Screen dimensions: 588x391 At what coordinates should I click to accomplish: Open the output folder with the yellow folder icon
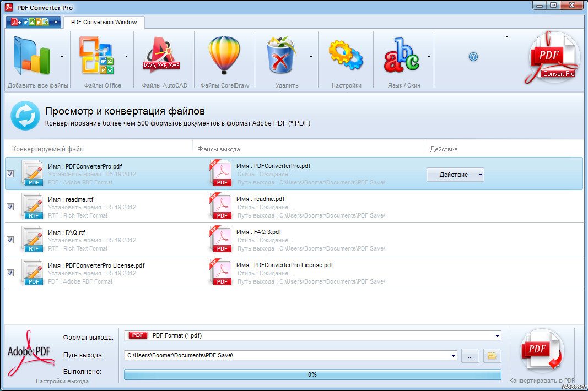[x=492, y=356]
